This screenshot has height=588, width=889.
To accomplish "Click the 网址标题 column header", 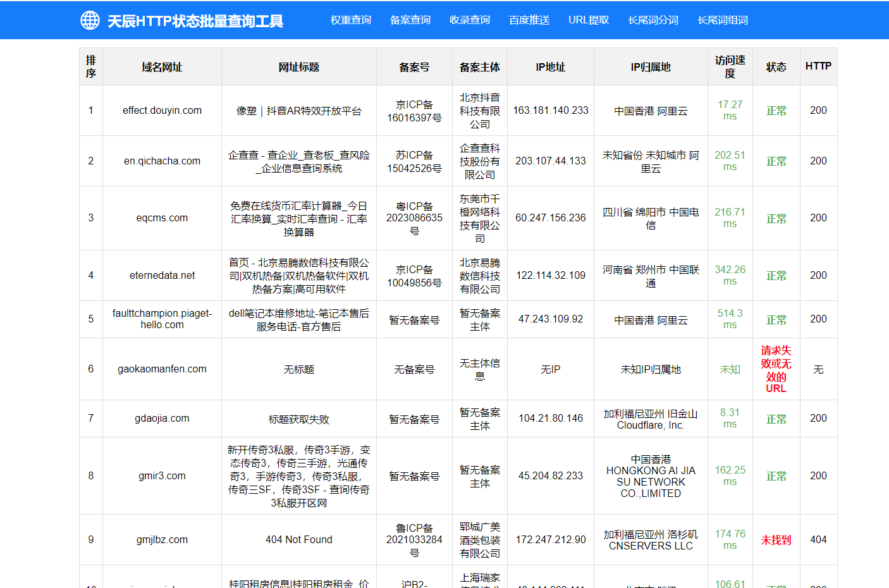I will [299, 66].
